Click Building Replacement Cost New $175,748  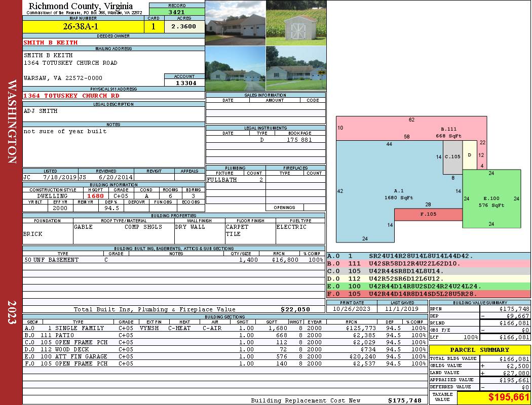point(405,400)
